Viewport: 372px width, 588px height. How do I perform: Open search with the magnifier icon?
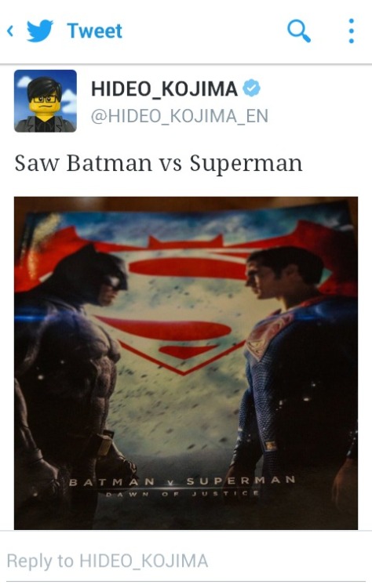299,31
